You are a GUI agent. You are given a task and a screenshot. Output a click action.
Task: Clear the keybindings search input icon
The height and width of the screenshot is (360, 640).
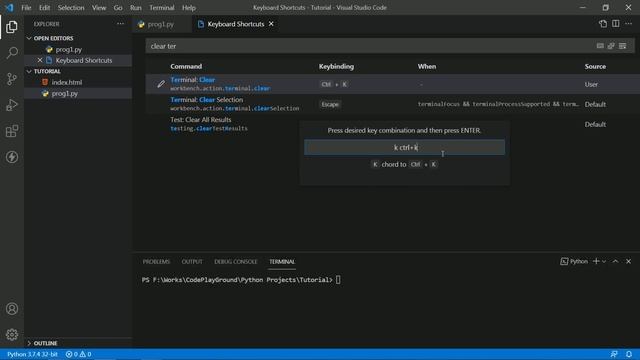point(622,46)
